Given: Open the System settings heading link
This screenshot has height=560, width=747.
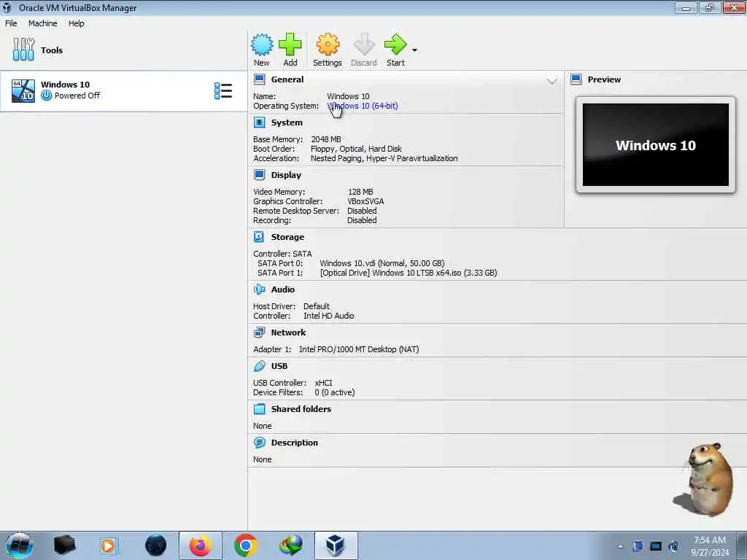Looking at the screenshot, I should (x=287, y=122).
